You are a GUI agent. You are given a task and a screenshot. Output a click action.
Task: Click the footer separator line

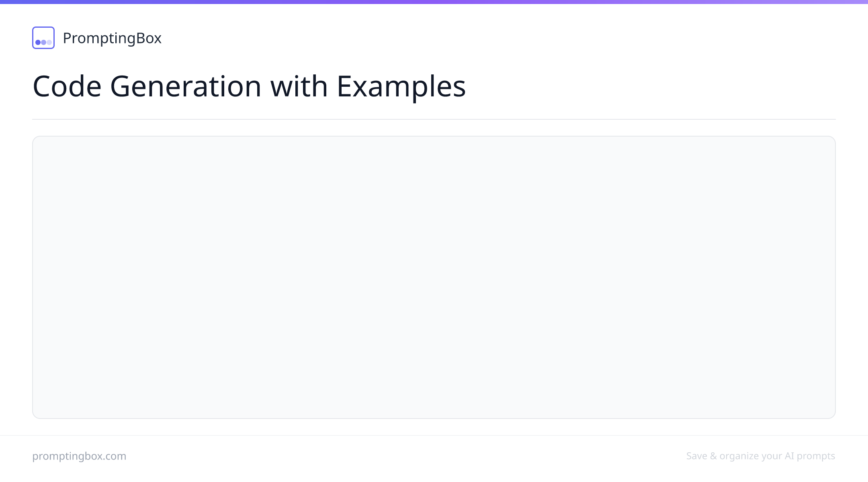click(434, 435)
